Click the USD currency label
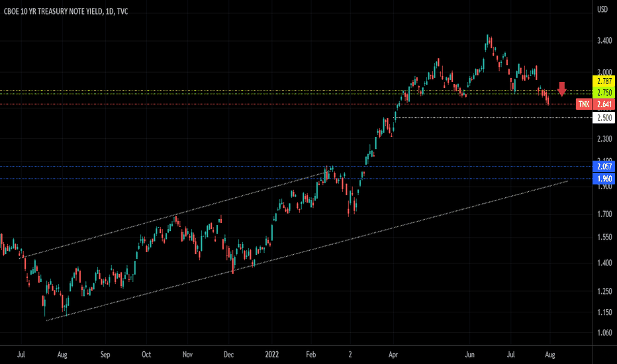 click(x=602, y=9)
